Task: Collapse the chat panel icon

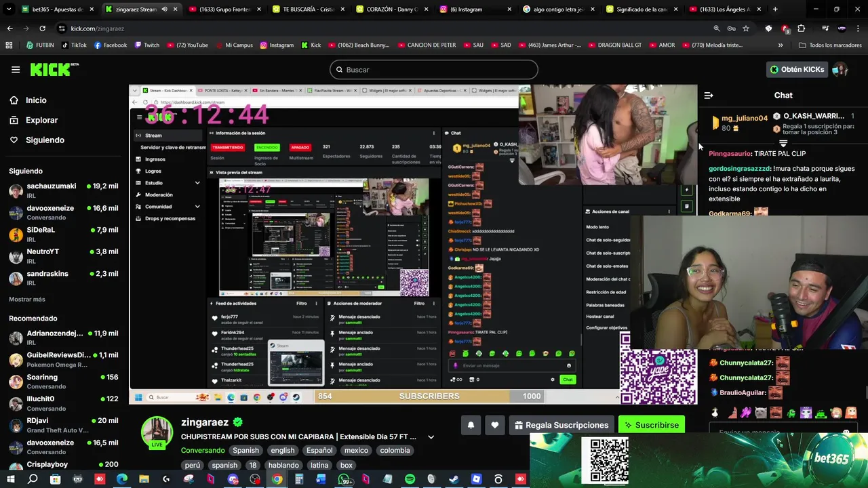Action: click(709, 96)
